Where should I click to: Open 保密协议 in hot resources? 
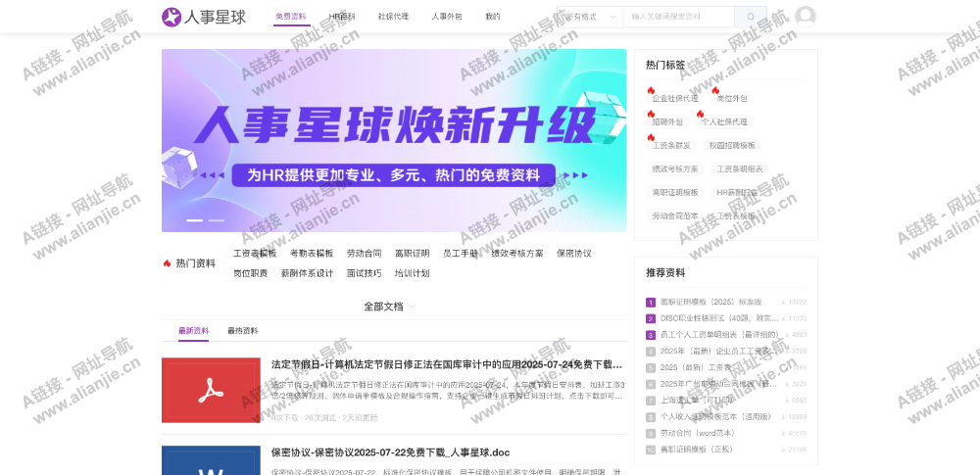(573, 253)
